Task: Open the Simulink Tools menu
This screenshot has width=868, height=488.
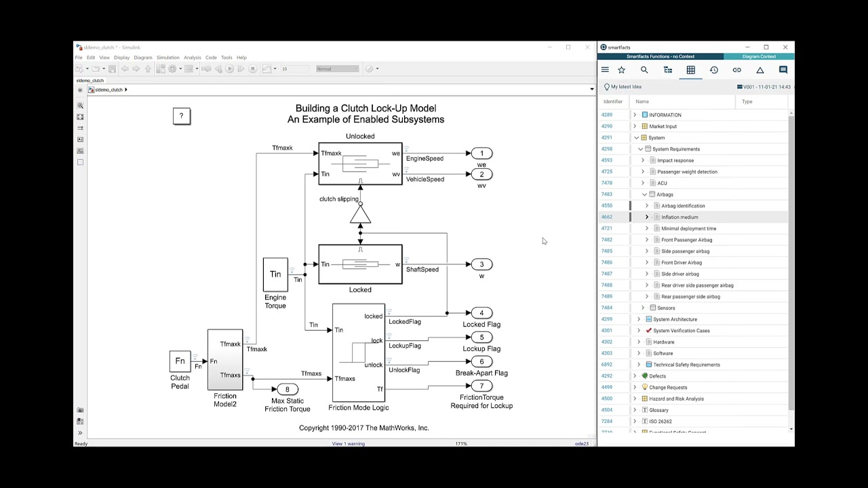Action: [x=226, y=58]
